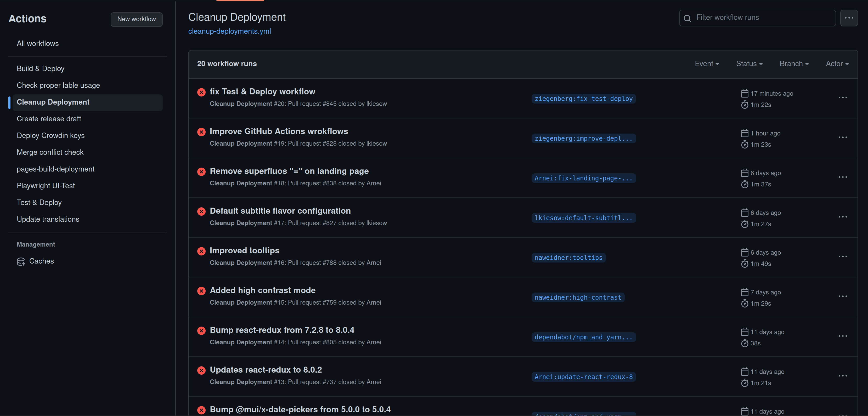Click the calendar icon next to "17 minutes ago"

tap(745, 93)
